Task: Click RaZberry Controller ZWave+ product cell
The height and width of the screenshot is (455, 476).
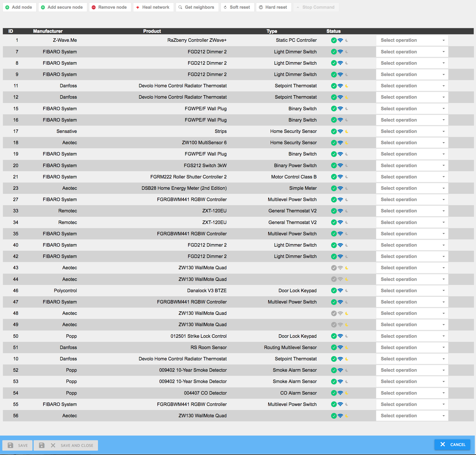Action: point(197,40)
